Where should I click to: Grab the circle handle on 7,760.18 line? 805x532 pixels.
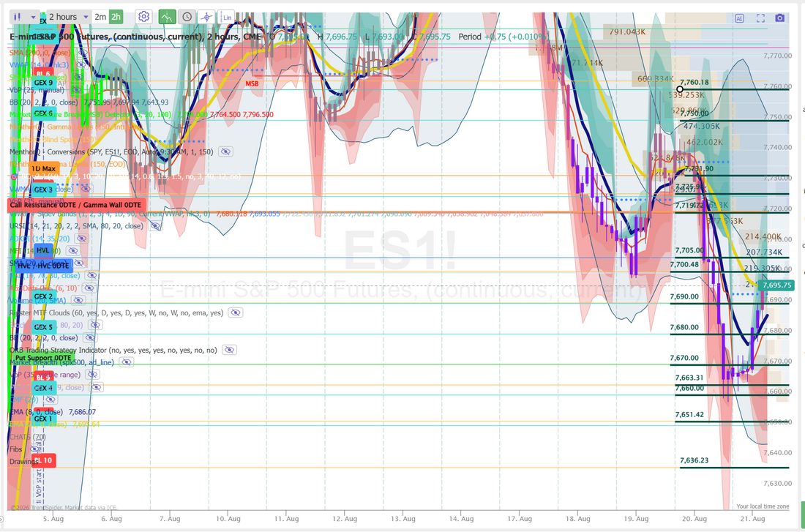tap(680, 89)
